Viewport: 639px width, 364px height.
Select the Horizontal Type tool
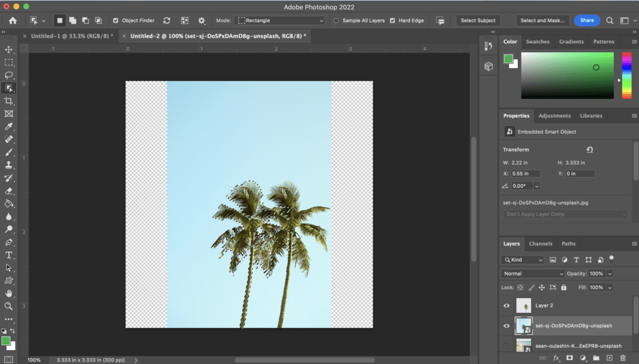click(9, 255)
